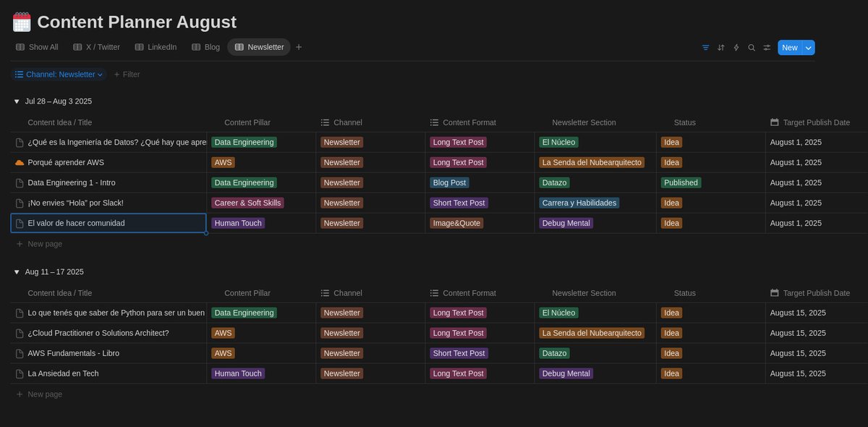Select the Newsletter view tab
This screenshot has height=427, width=868.
coord(259,47)
